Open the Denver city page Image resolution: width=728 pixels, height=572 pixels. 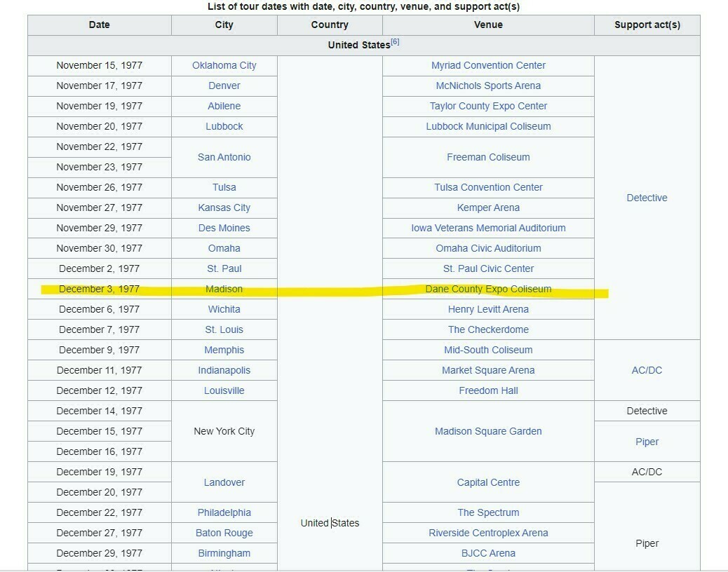224,86
